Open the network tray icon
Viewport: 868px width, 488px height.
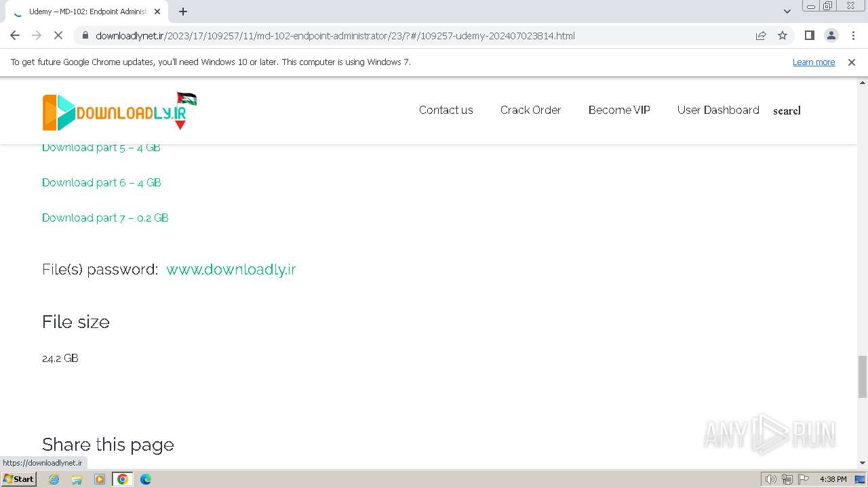[787, 479]
